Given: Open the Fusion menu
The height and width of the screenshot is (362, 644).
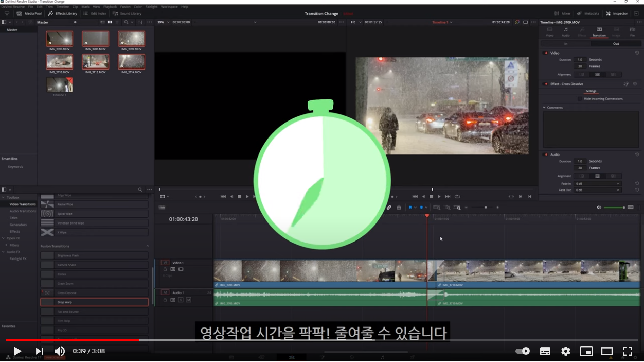Looking at the screenshot, I should (x=126, y=7).
